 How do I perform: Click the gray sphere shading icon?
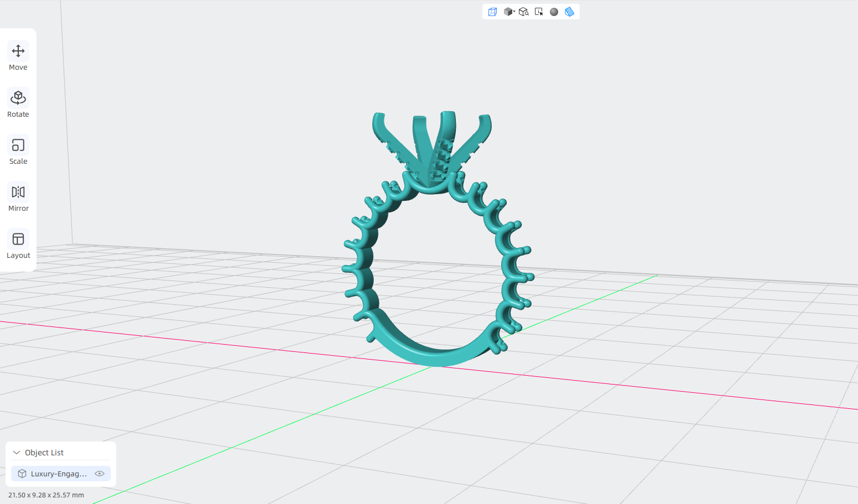[x=554, y=12]
